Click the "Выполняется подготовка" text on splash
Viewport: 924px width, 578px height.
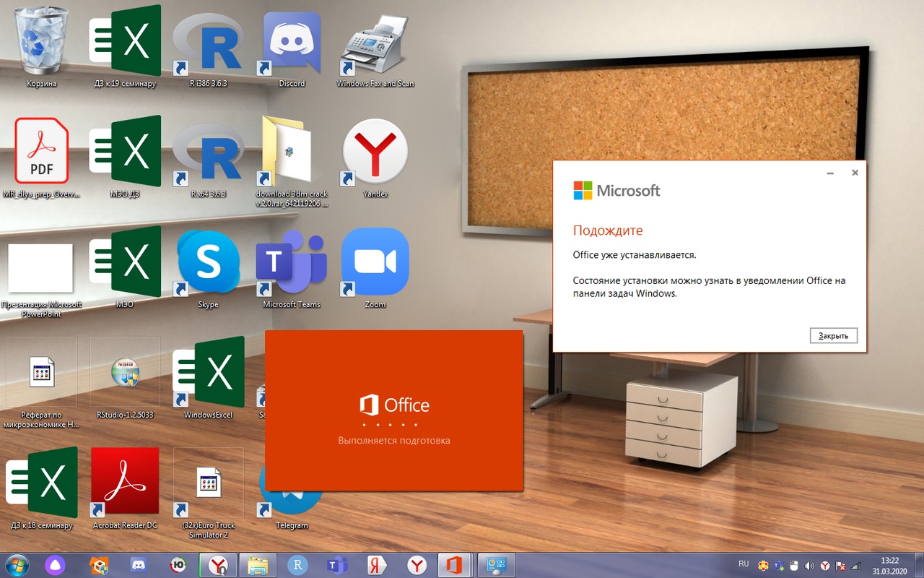(394, 440)
